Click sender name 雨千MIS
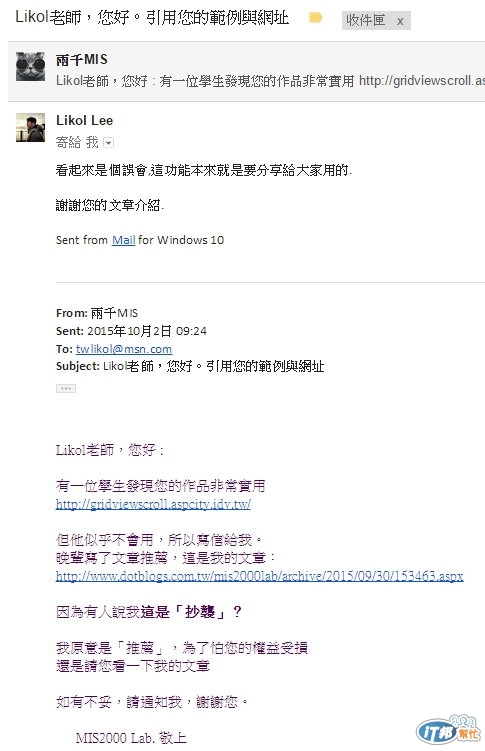The height and width of the screenshot is (751, 485). click(x=82, y=60)
